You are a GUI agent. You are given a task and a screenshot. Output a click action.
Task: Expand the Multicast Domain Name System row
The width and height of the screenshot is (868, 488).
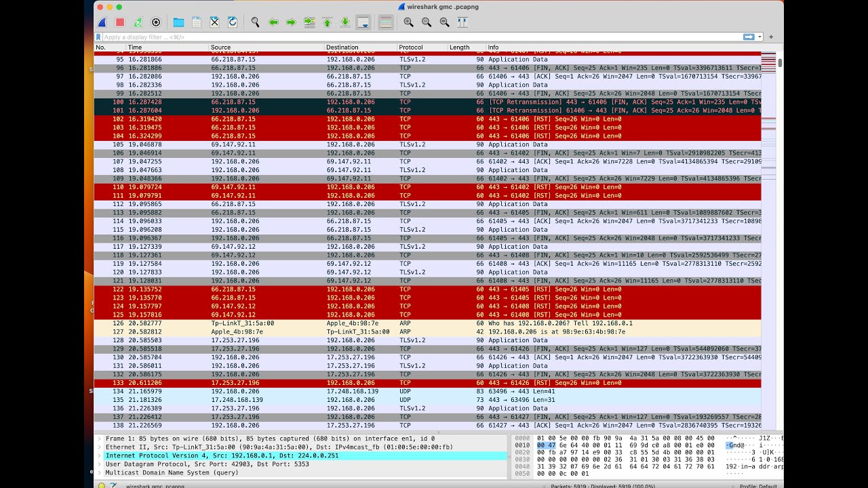tap(100, 472)
